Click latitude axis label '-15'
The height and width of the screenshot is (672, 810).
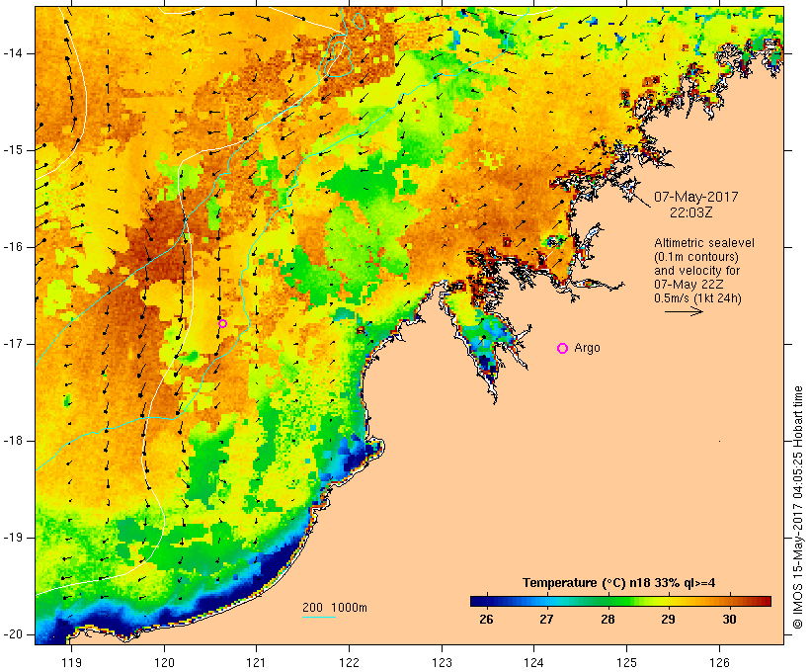pos(13,150)
